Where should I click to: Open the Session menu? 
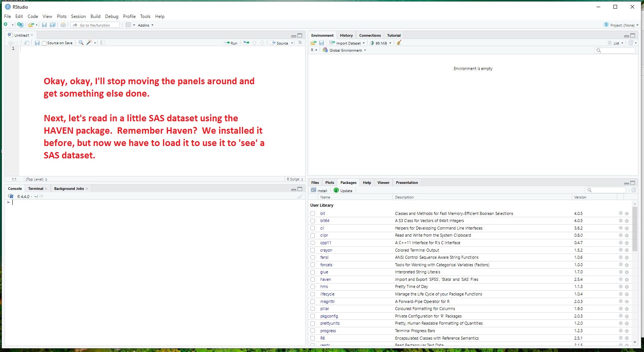(78, 16)
